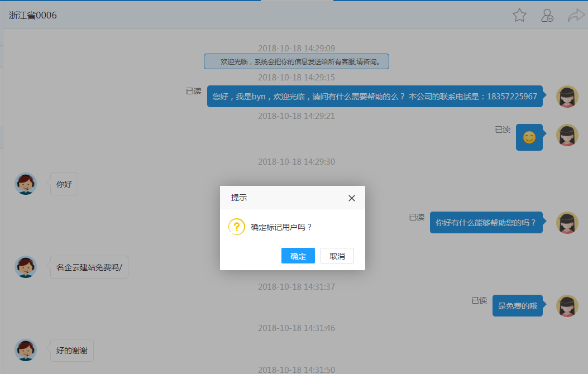This screenshot has width=588, height=374.
Task: Click agent avatar beside 你好有什么能够帮助您的吗
Action: pyautogui.click(x=567, y=223)
